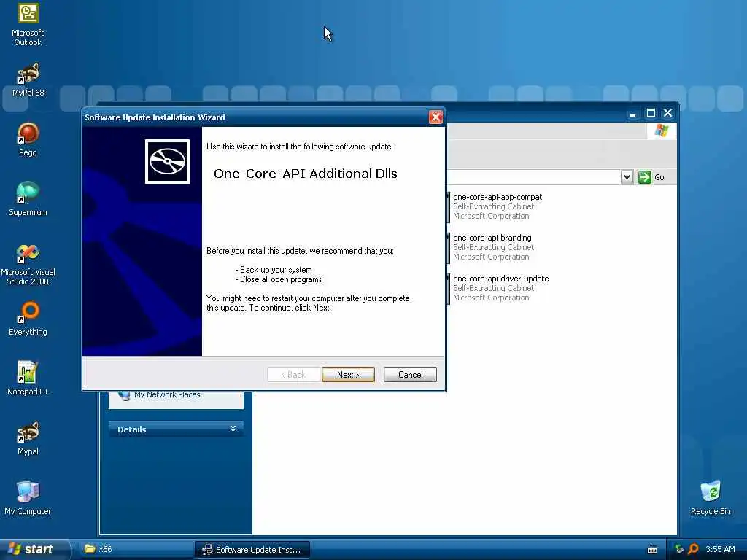Select one-core-api-app-compat file

click(x=498, y=206)
